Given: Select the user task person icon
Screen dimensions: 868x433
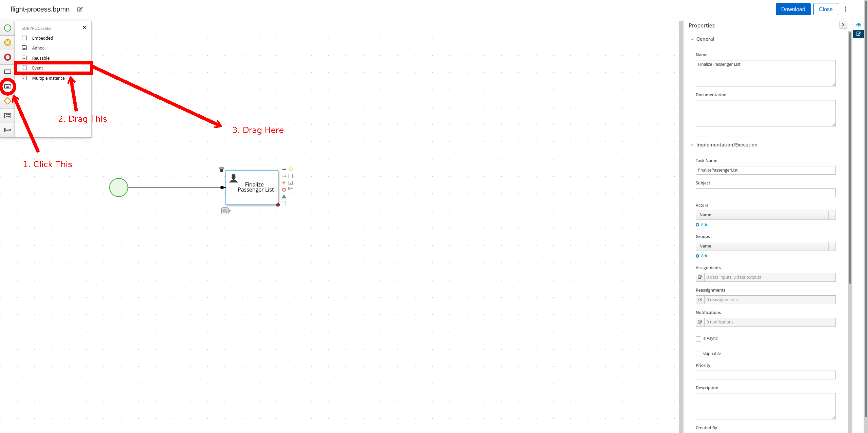Looking at the screenshot, I should tap(234, 178).
